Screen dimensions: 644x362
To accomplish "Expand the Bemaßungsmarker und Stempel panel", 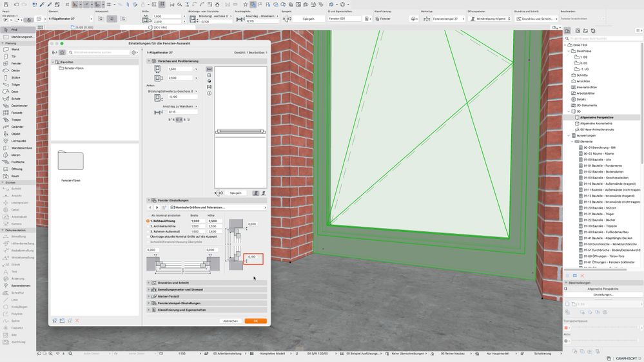I will point(149,289).
